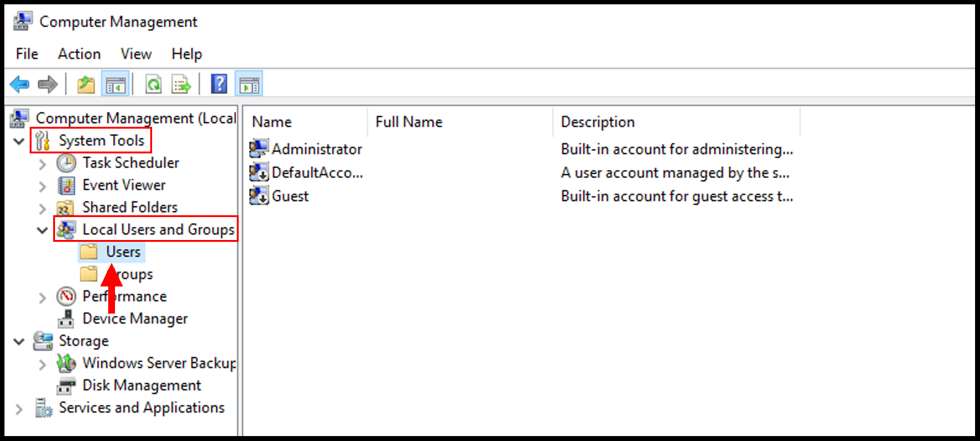This screenshot has width=980, height=441.
Task: Click the Export List icon
Action: (181, 83)
